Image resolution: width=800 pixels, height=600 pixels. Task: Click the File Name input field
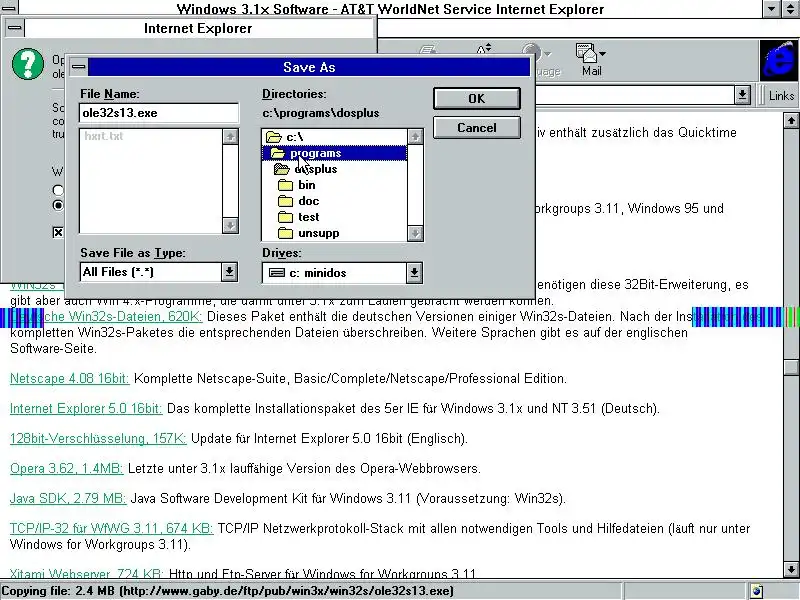pos(159,113)
